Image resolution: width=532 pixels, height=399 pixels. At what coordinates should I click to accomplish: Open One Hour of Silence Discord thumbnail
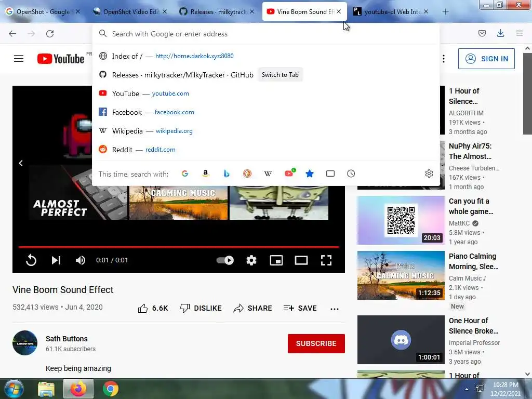point(401,340)
